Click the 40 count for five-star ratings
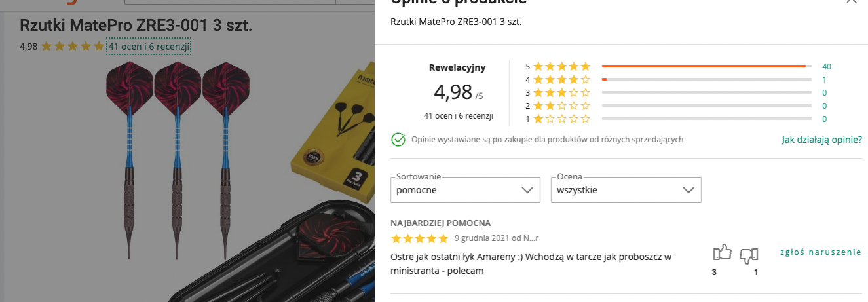 827,66
